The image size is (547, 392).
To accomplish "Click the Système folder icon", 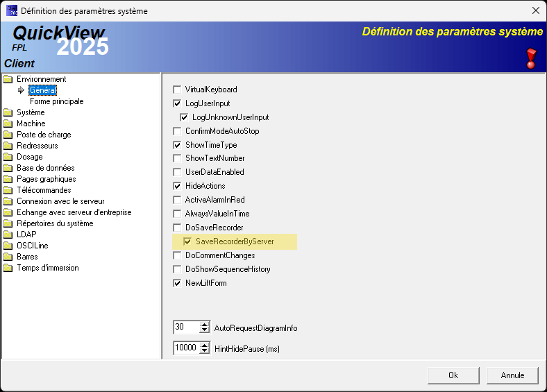I will (x=8, y=112).
